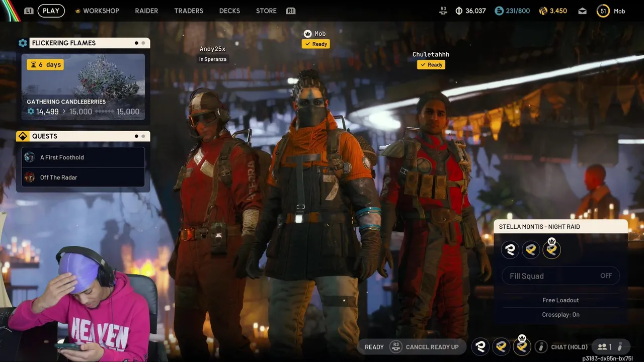This screenshot has height=362, width=644.
Task: Select second page dot on Quests header
Action: pyautogui.click(x=143, y=136)
